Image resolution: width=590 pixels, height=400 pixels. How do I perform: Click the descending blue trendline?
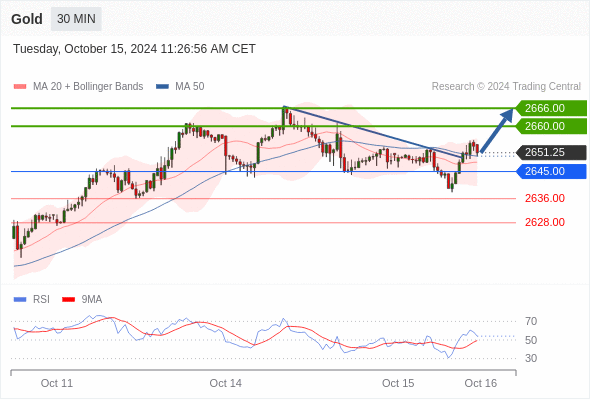[374, 132]
